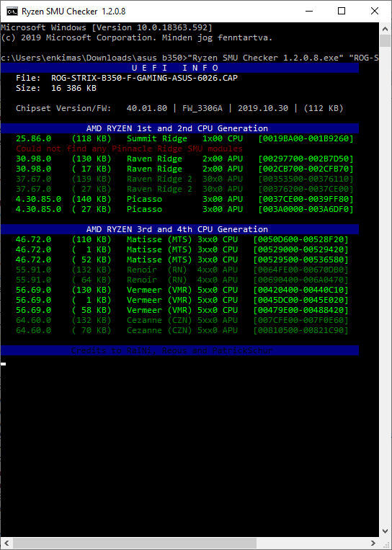This screenshot has height=550, width=392.
Task: Click the AMD RYZEN 1st and 2nd CPU Generation header
Action: coord(179,128)
